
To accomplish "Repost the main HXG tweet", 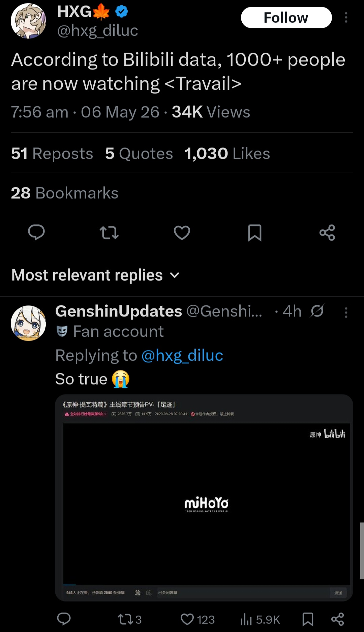I will tap(109, 232).
